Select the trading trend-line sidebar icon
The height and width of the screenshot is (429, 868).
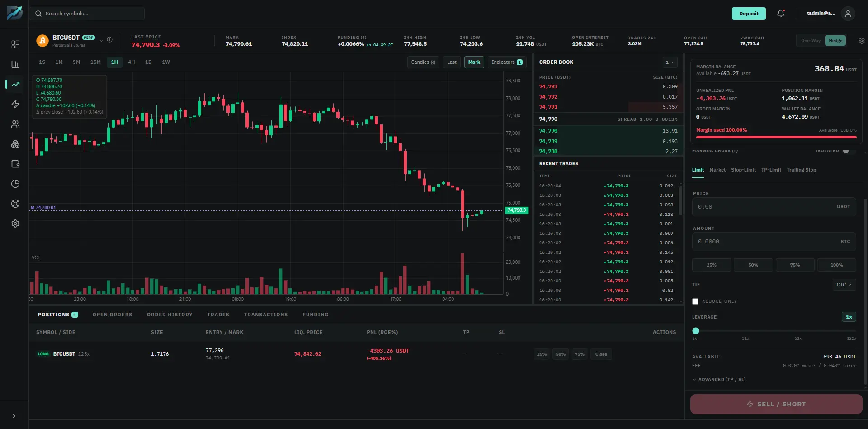click(15, 84)
